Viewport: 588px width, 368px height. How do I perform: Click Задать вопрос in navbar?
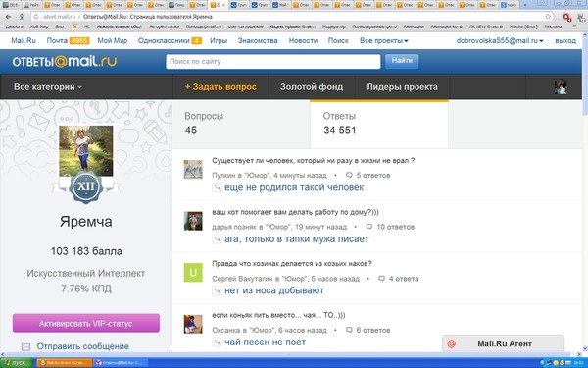220,87
